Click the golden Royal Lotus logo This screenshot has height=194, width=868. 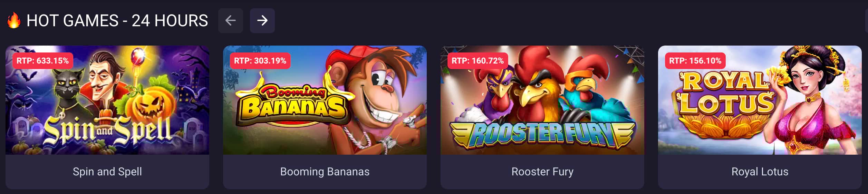tap(725, 100)
